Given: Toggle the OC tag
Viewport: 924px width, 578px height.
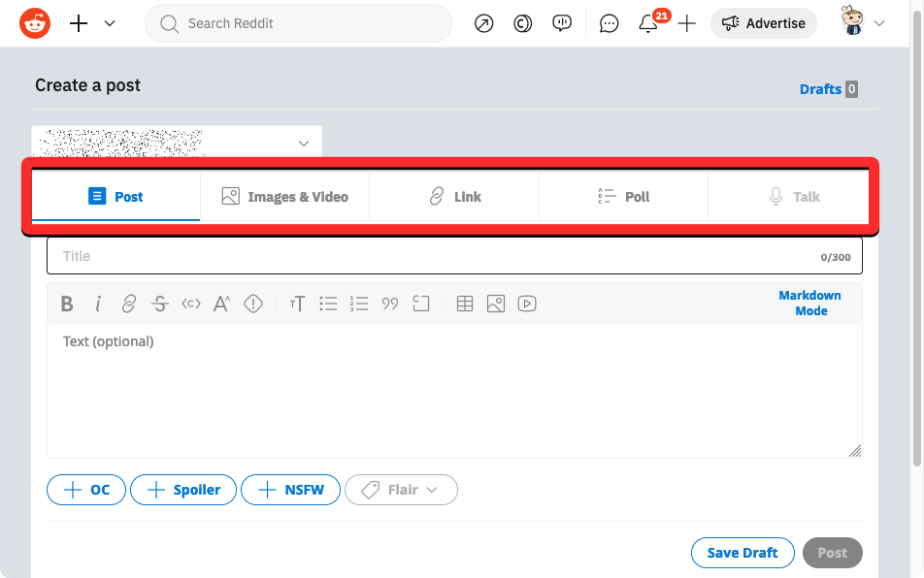Looking at the screenshot, I should pos(86,490).
